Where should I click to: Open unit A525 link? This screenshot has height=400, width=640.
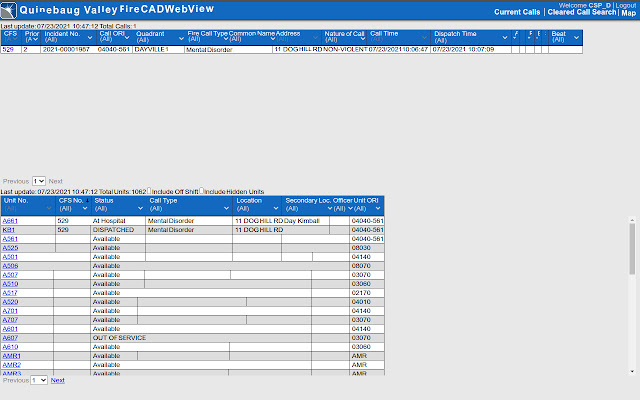point(10,248)
